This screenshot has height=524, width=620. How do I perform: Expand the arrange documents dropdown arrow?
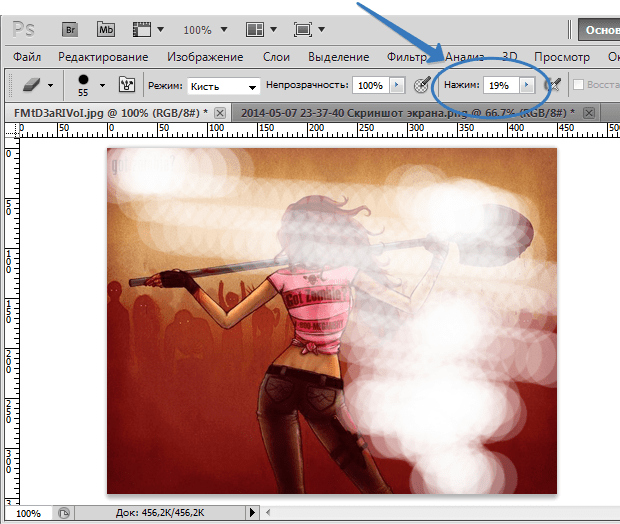point(273,30)
